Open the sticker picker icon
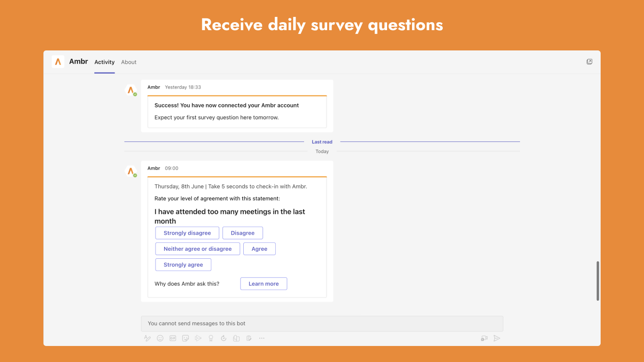 point(186,338)
